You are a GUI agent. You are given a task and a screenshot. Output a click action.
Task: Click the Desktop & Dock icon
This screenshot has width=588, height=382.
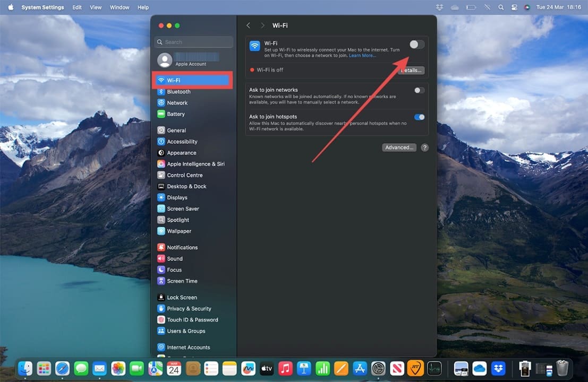161,187
